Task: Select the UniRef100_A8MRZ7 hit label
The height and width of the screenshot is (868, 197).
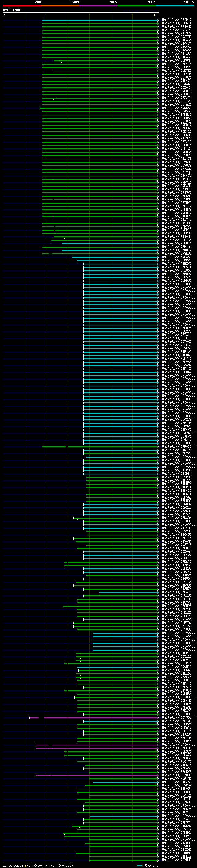Action: click(x=177, y=260)
